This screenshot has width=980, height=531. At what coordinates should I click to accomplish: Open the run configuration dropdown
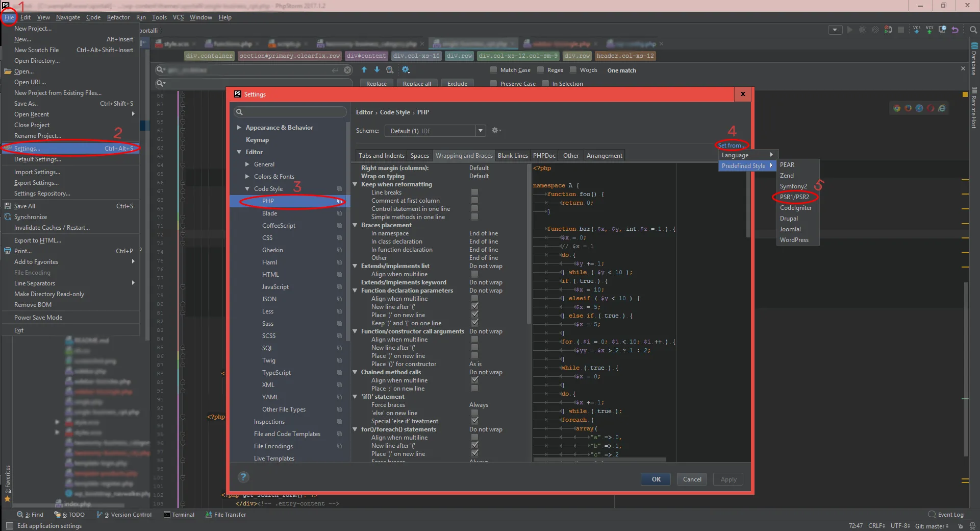click(835, 30)
